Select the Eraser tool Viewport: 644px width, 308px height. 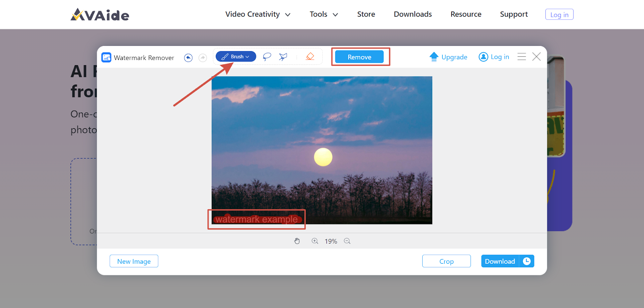310,57
